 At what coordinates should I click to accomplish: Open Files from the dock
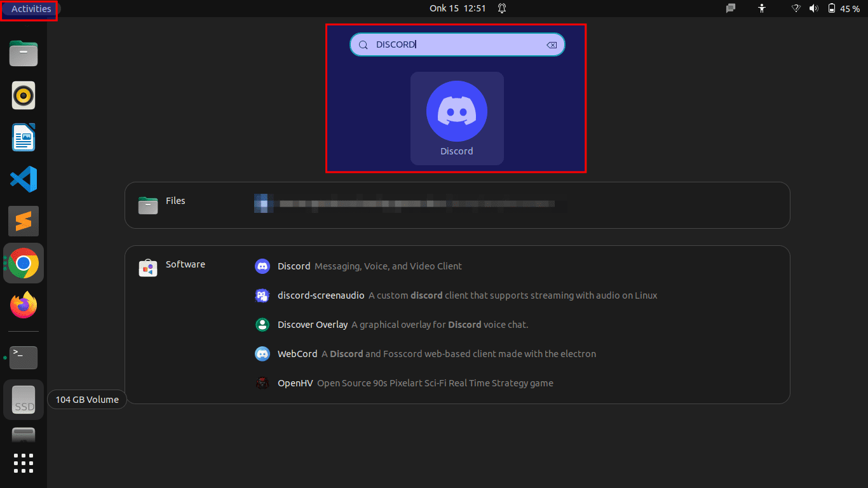pos(24,53)
